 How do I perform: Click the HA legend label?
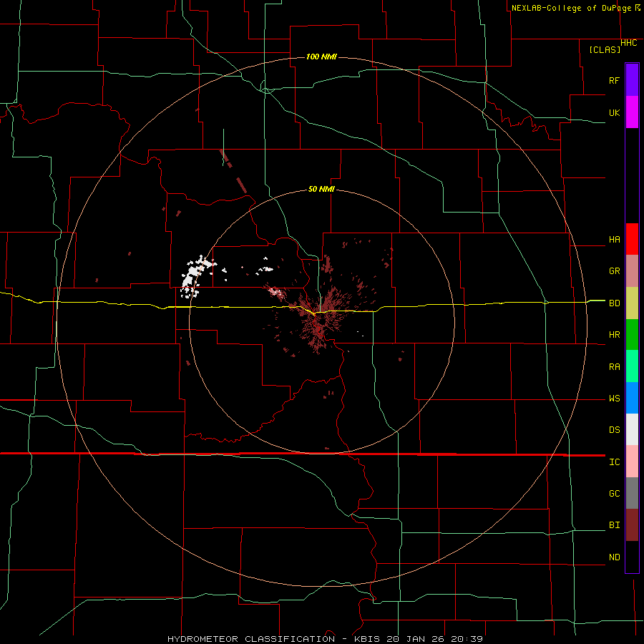614,240
